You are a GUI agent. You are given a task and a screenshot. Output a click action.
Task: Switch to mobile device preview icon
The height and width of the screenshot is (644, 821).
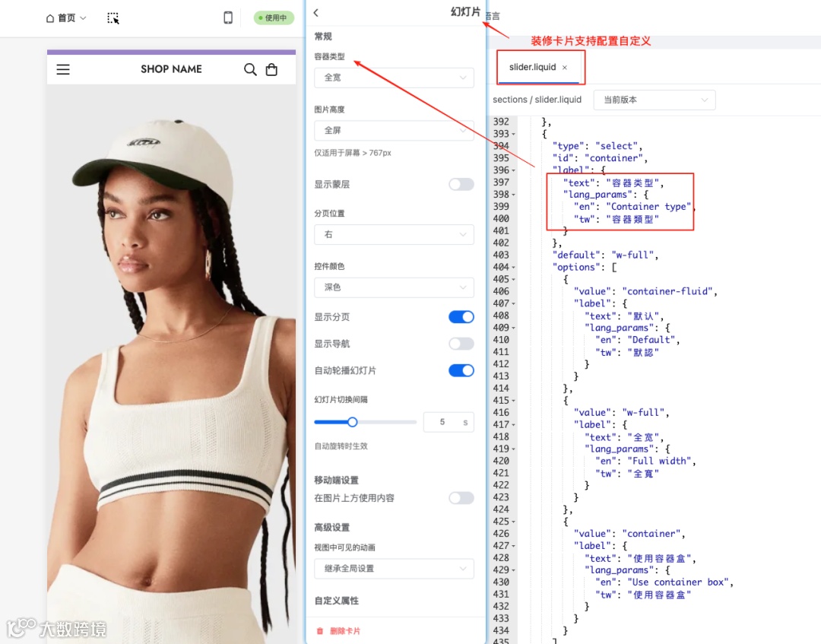[228, 17]
